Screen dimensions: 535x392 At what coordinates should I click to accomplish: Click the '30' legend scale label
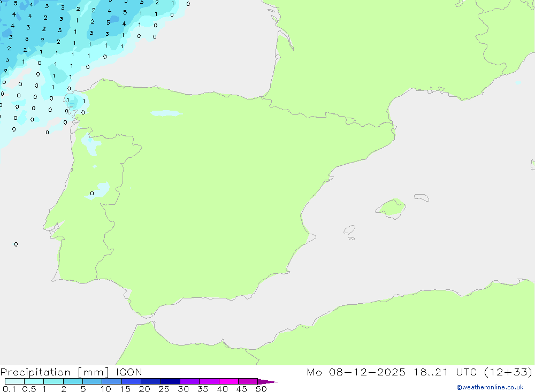click(x=183, y=389)
